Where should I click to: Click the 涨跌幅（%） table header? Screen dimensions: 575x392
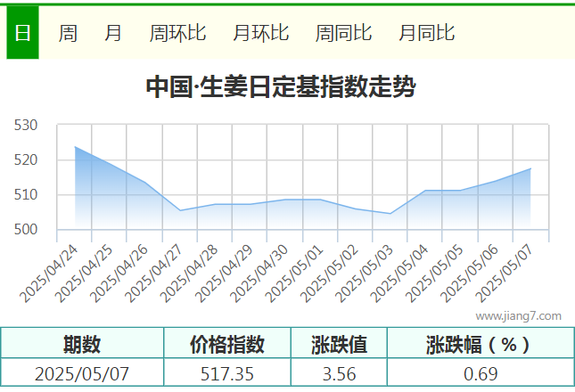pyautogui.click(x=480, y=344)
